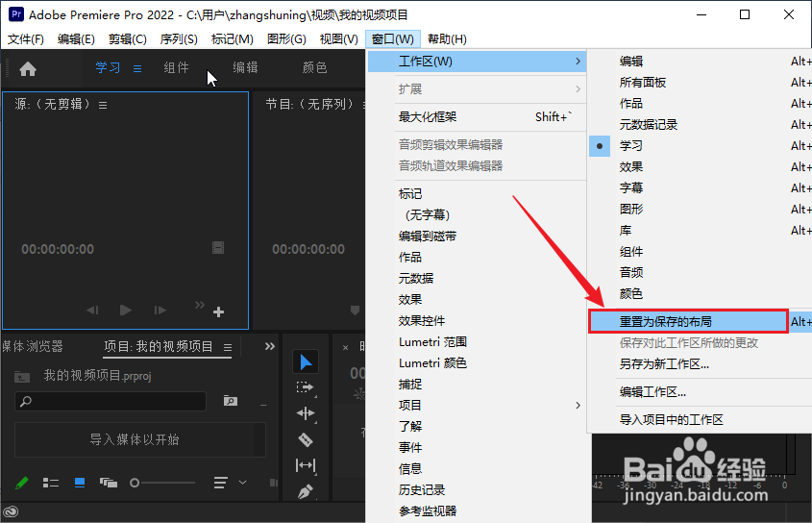Viewport: 812px width, 523px height.
Task: Add marker in Program monitor
Action: coord(355,310)
